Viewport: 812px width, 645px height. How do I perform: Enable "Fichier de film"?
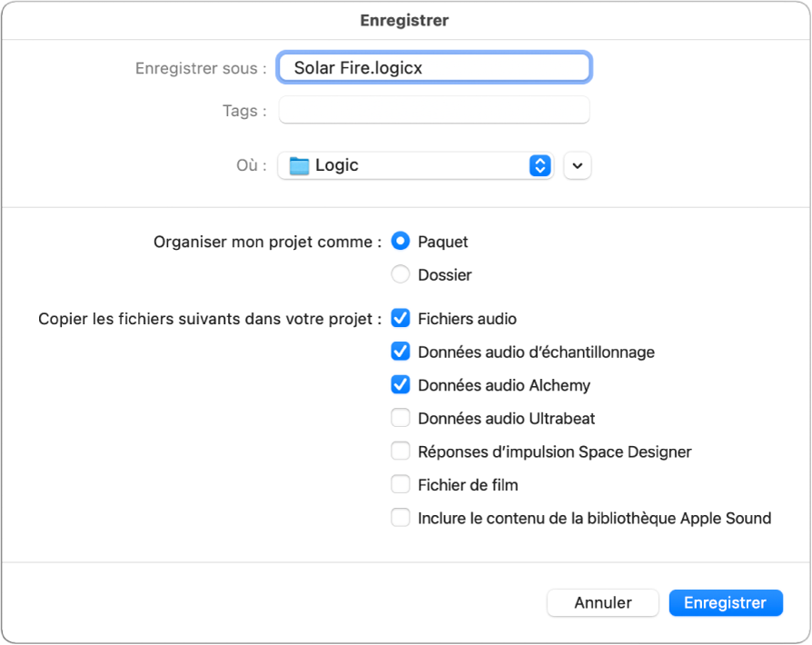[401, 484]
